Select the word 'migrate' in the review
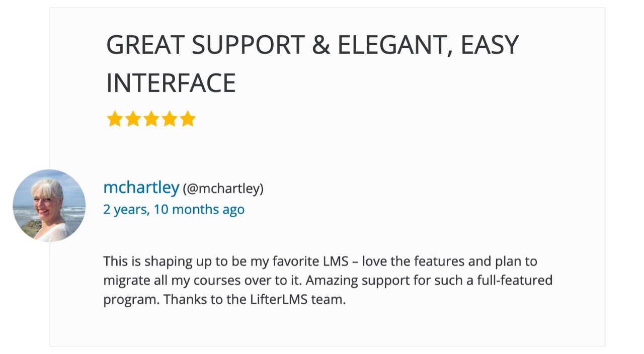This screenshot has height=354, width=644. (123, 280)
